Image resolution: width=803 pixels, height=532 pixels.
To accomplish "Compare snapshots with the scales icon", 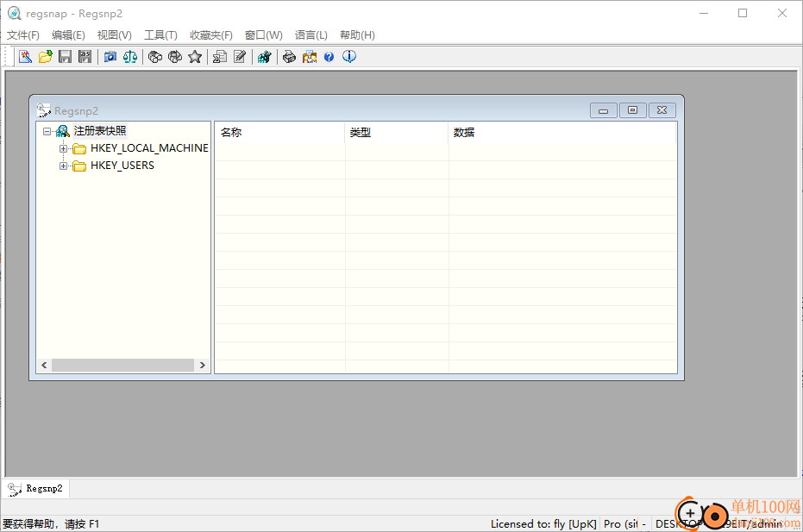I will pos(130,57).
